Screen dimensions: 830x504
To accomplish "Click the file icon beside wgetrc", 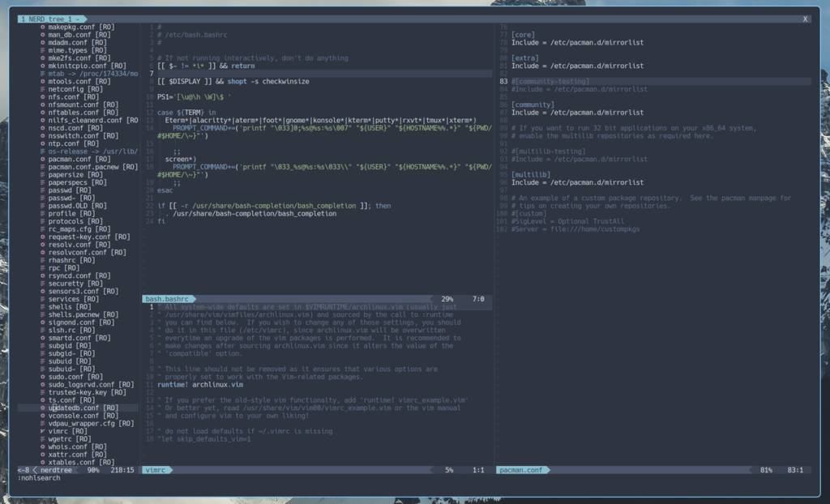I will point(42,439).
